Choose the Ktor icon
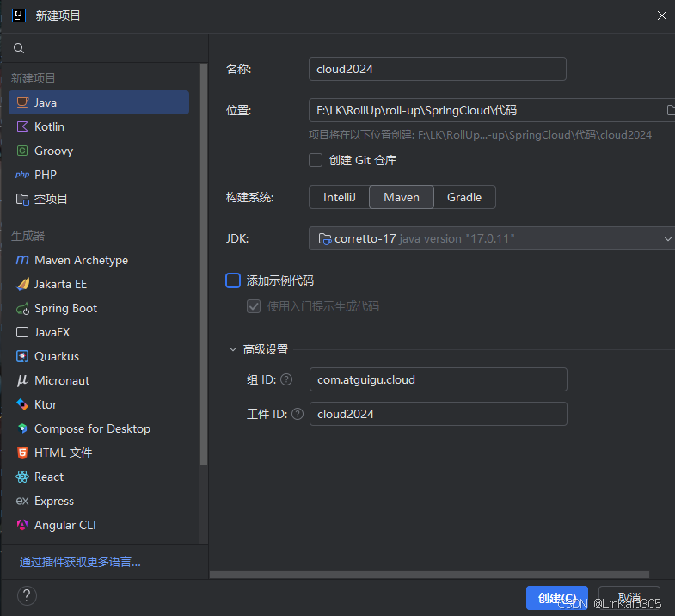 click(22, 405)
